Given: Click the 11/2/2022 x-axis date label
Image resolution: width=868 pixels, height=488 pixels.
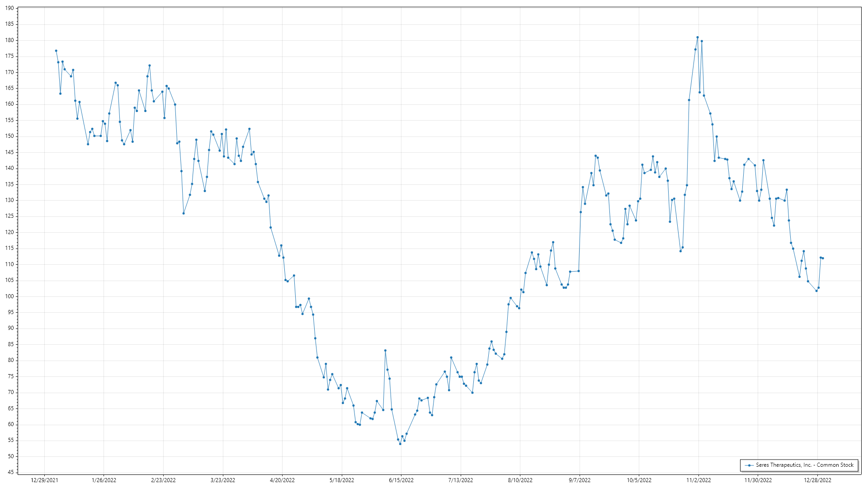Looking at the screenshot, I should click(x=698, y=480).
